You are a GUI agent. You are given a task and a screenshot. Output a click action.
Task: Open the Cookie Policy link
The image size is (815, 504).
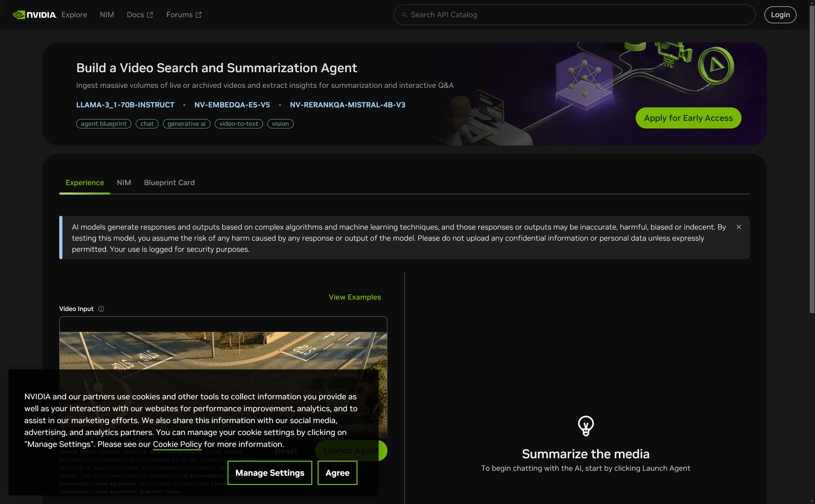click(177, 444)
